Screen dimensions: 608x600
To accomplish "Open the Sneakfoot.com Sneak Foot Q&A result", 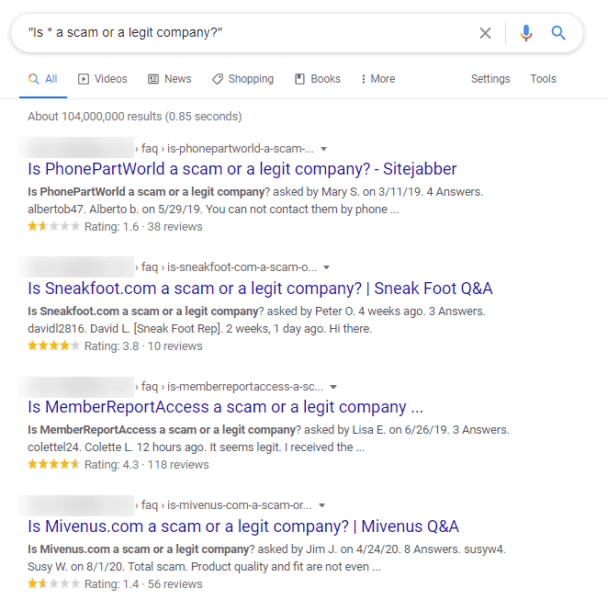I will 260,289.
